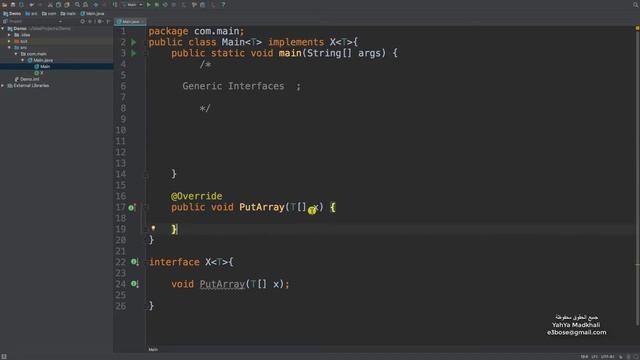
Task: Click the Main breadcrumb at editor bottom
Action: point(153,349)
